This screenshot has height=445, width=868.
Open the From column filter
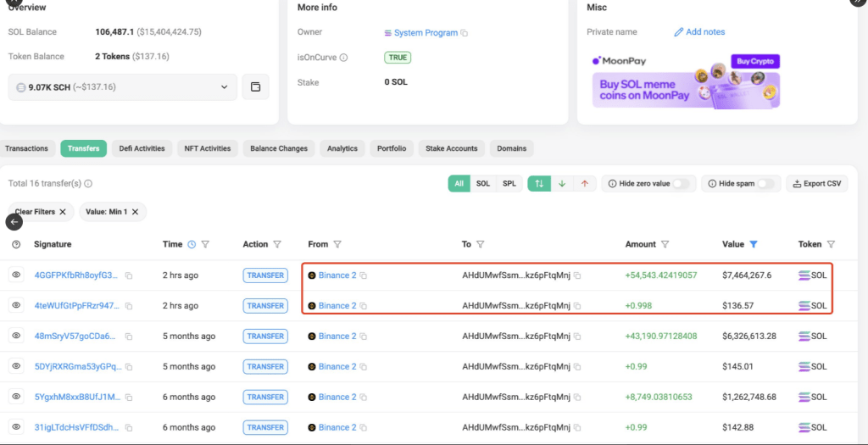point(337,244)
